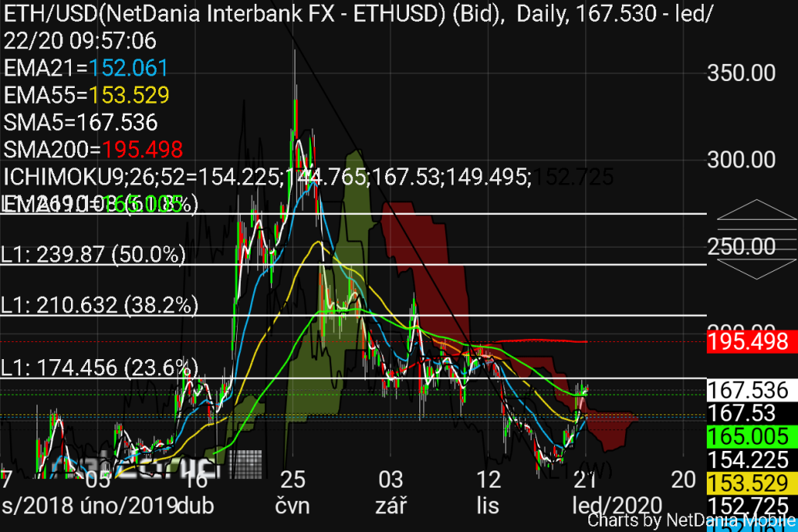Screen dimensions: 798x532
Task: Select Fibonacci label L1: 210.632 (38.2%)
Action: click(99, 305)
